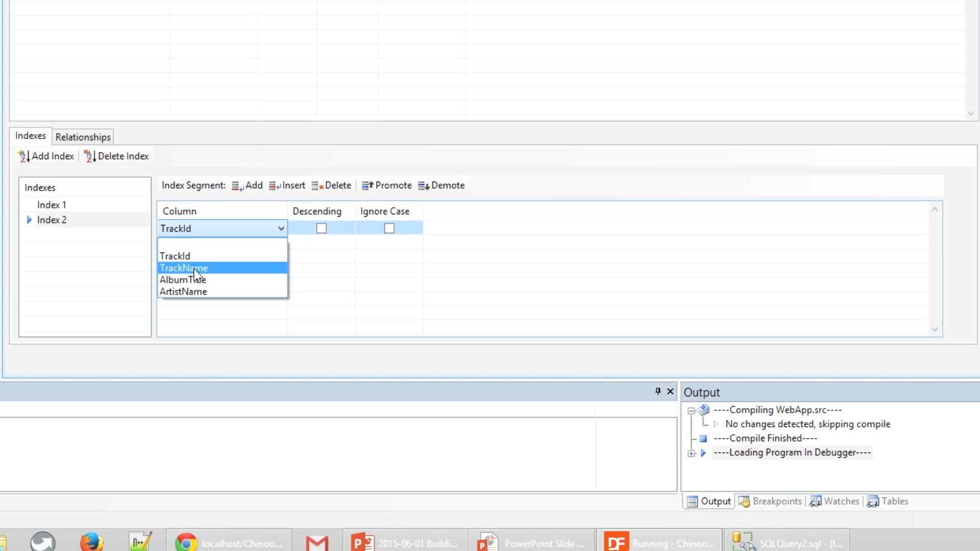The image size is (980, 551).
Task: Enable the Descending checkbox
Action: [x=321, y=229]
